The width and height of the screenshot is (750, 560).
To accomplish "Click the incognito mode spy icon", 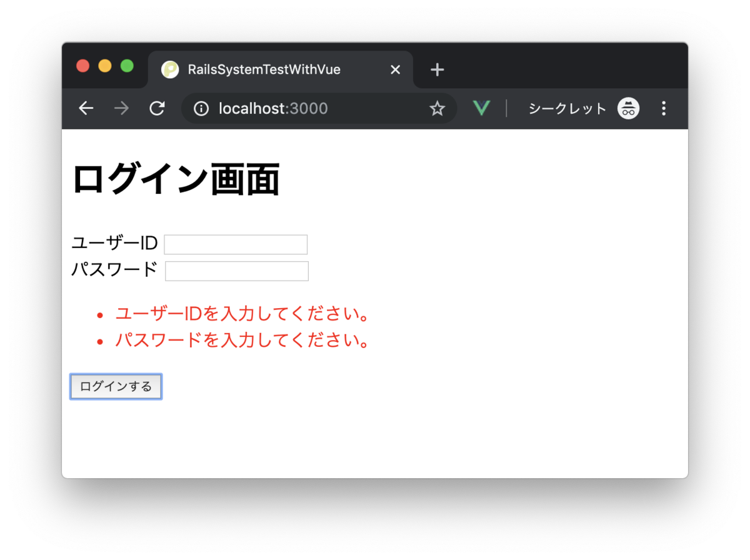I will coord(628,108).
